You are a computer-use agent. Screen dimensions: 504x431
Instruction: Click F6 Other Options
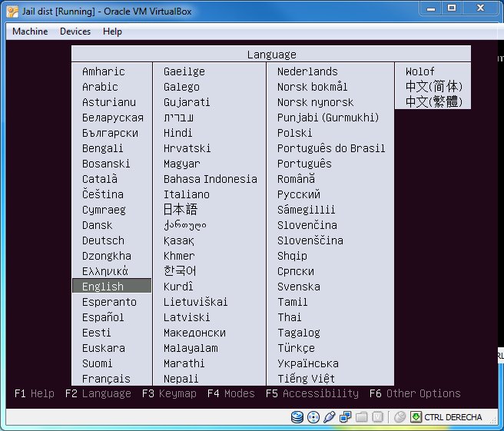coord(415,393)
